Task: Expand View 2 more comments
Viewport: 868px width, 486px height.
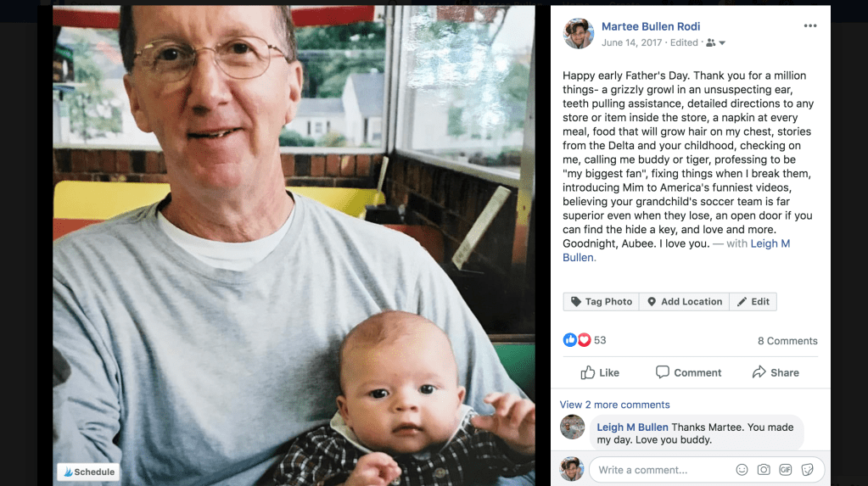Action: pos(614,405)
